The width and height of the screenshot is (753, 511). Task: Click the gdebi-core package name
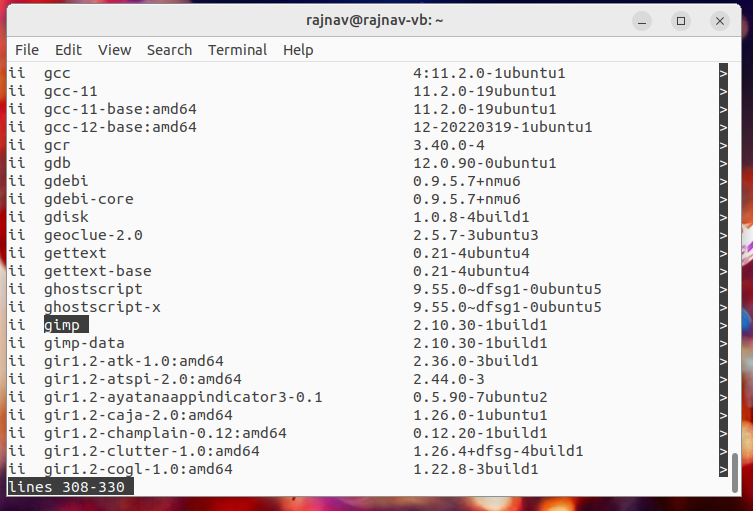point(88,199)
